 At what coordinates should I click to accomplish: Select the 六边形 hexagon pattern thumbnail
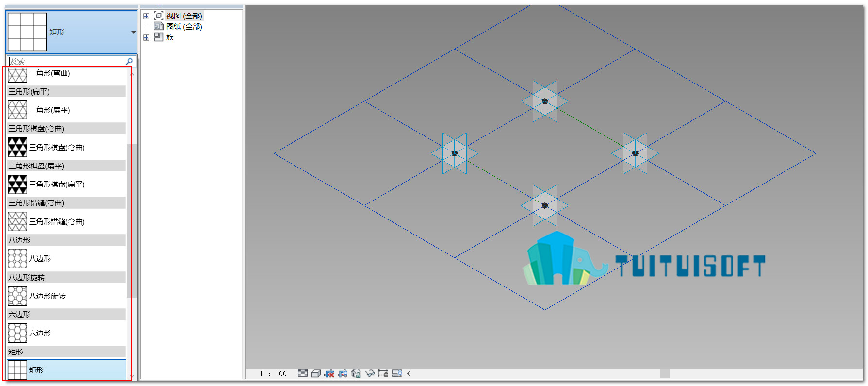click(x=17, y=333)
